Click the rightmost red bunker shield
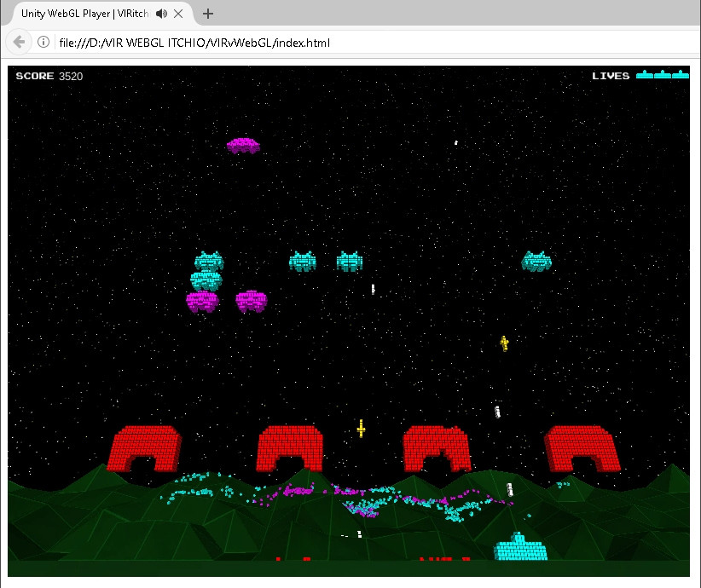The width and height of the screenshot is (701, 588). [582, 448]
